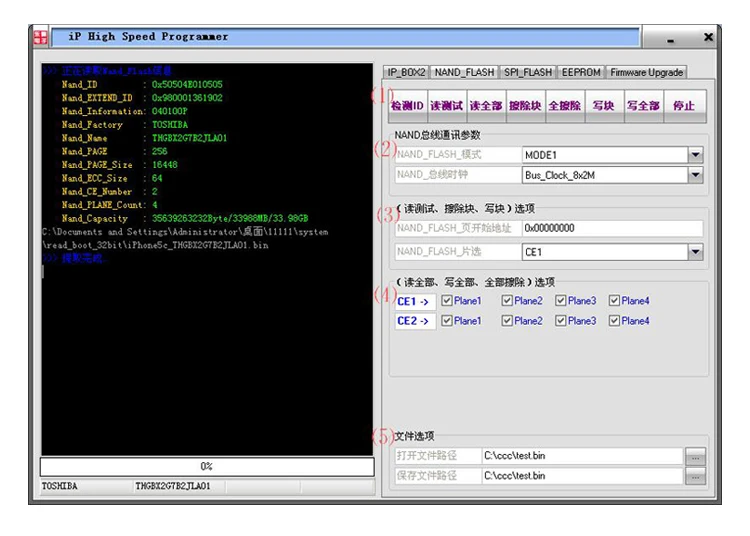Expand the MODE1 flash mode dropdown
750x536 pixels.
695,155
